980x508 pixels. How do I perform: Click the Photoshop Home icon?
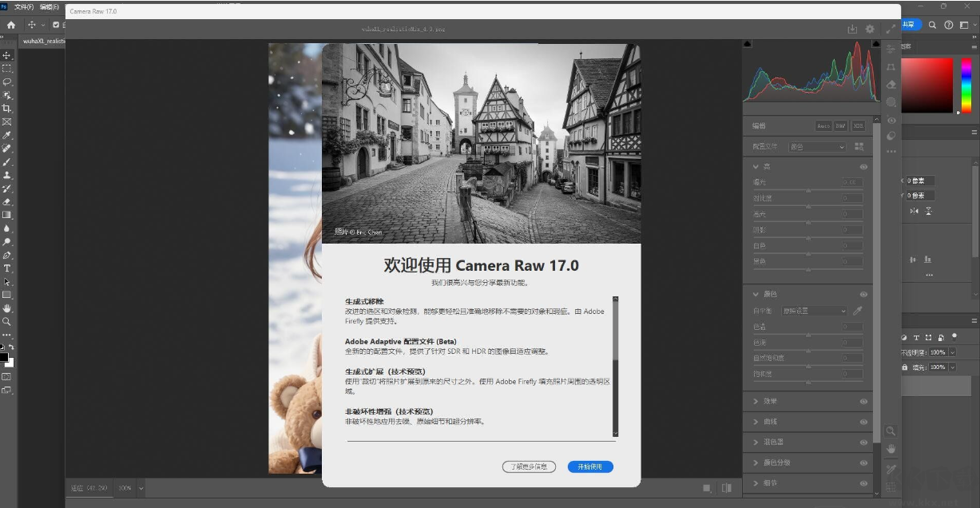11,25
